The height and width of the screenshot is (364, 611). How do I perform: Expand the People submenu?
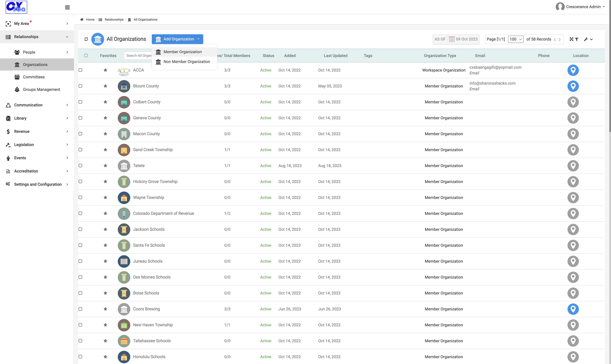[x=37, y=52]
